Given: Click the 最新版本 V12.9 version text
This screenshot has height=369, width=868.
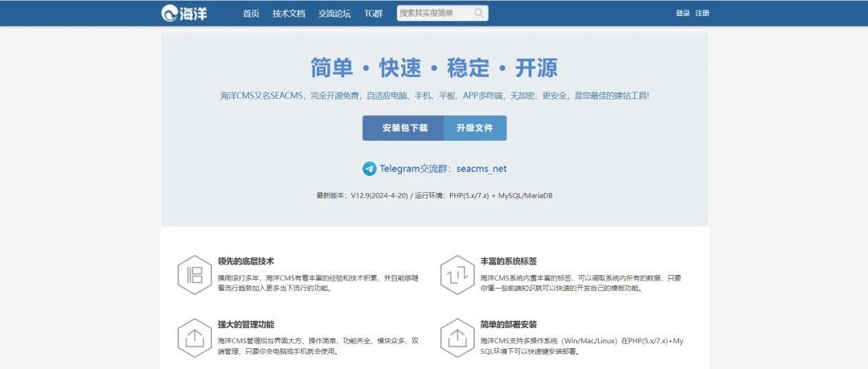Looking at the screenshot, I should [435, 195].
